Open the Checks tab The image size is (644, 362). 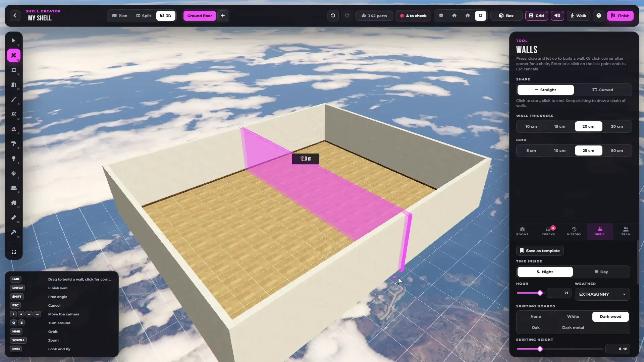548,231
